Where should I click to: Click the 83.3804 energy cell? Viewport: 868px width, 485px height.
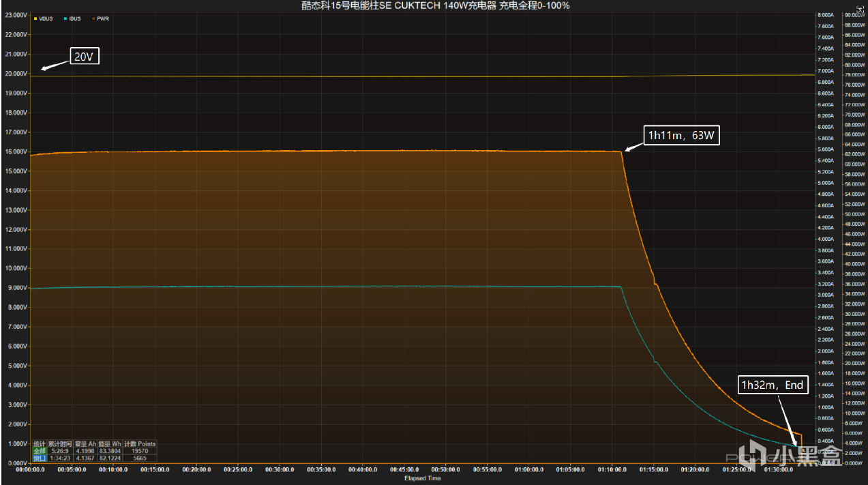[110, 451]
